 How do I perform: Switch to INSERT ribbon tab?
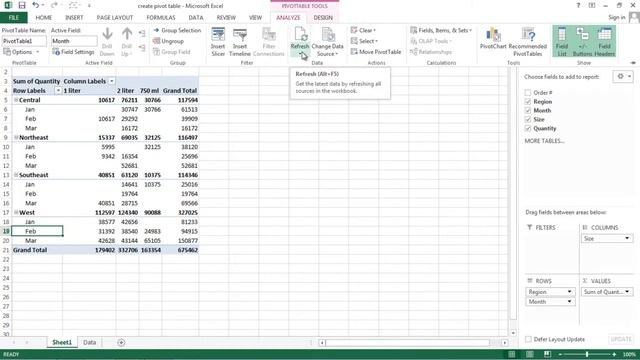coord(74,18)
